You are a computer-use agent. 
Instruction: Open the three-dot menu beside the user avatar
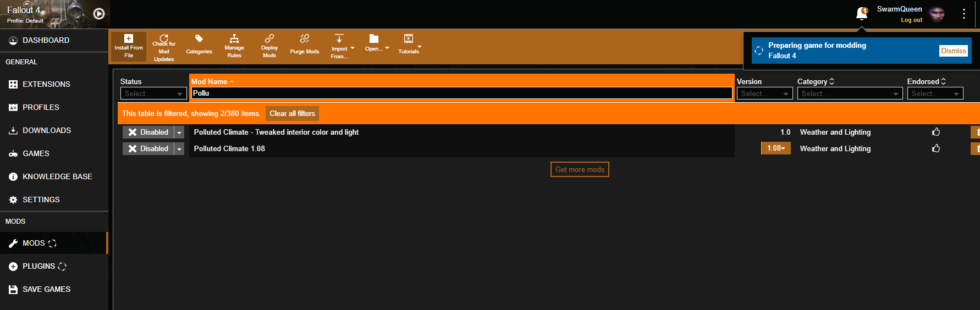tap(964, 14)
